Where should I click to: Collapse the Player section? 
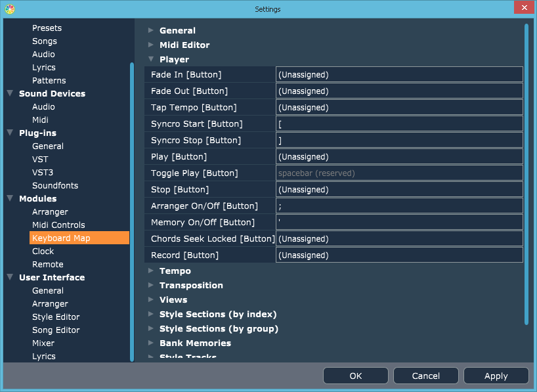click(x=151, y=59)
